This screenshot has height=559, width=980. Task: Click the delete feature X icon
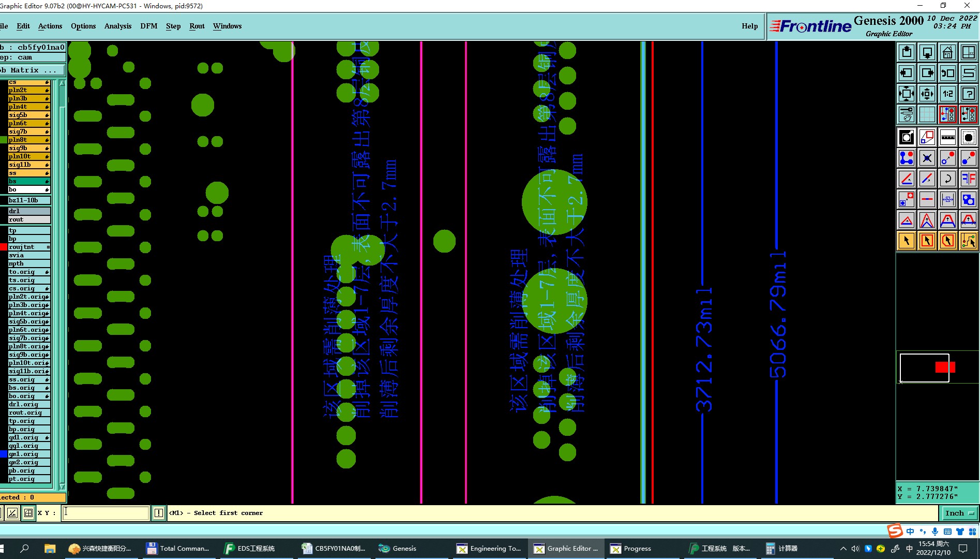pyautogui.click(x=927, y=158)
